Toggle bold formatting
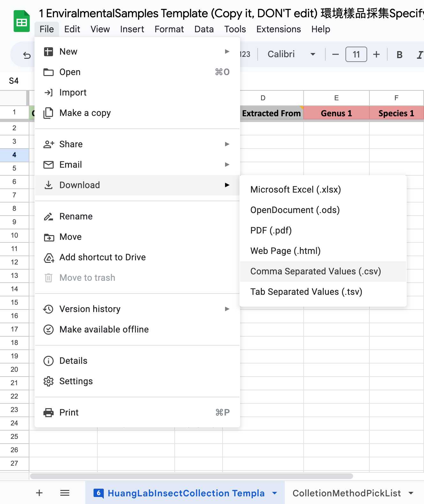The width and height of the screenshot is (424, 504). tap(399, 55)
